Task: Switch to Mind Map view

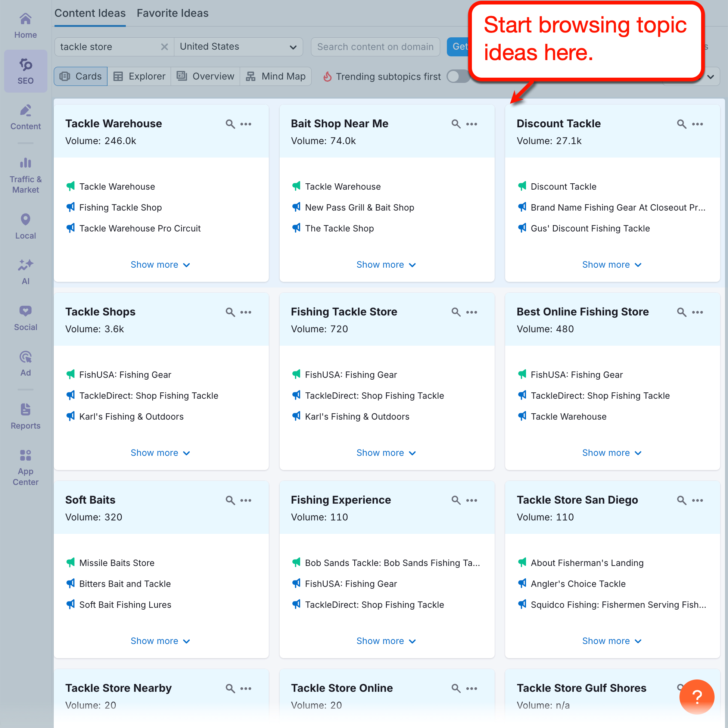Action: click(x=276, y=76)
